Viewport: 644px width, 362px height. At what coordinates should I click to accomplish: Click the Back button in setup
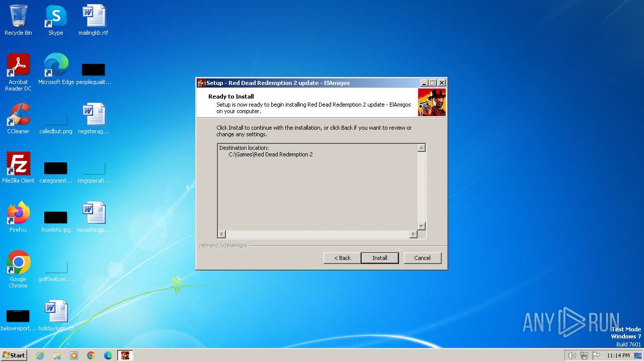342,258
